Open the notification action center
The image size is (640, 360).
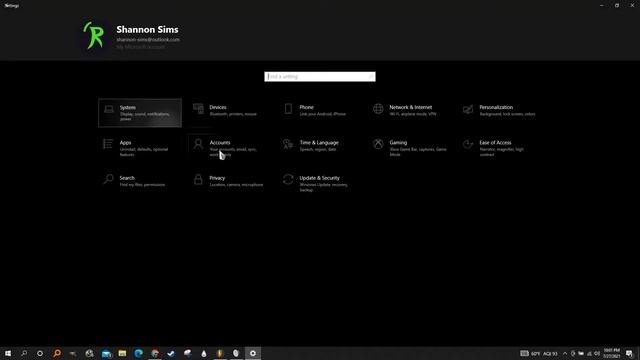tap(629, 353)
